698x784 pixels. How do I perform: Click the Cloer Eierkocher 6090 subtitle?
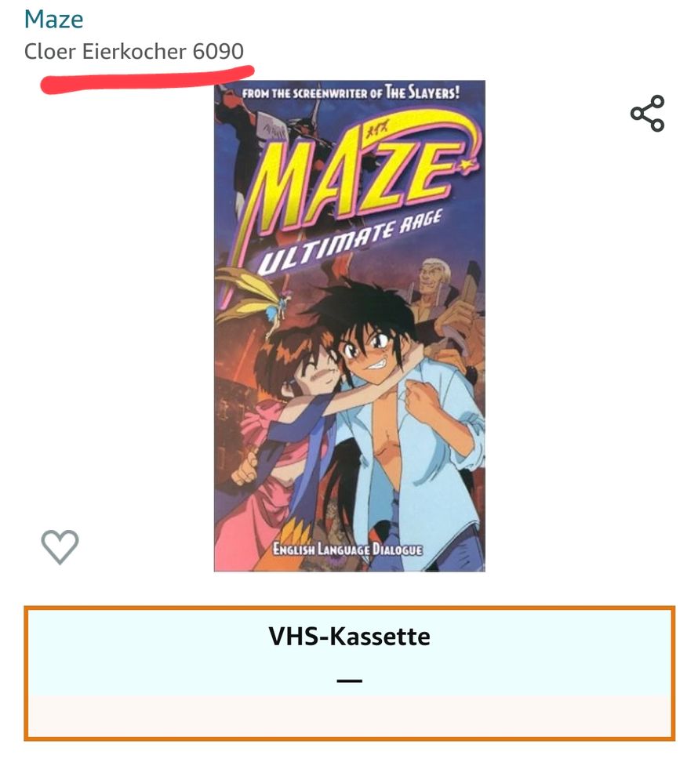point(134,52)
